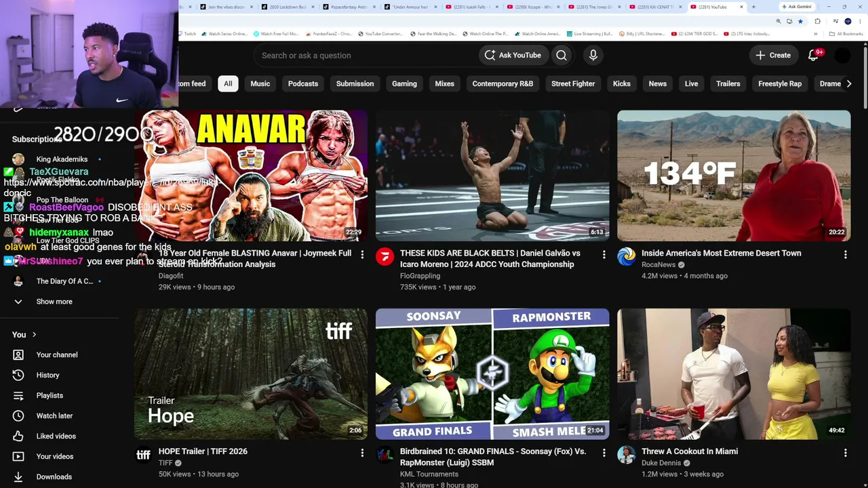868x488 pixels.
Task: Switch to the Isaiah Falls browser tab
Action: 473,7
